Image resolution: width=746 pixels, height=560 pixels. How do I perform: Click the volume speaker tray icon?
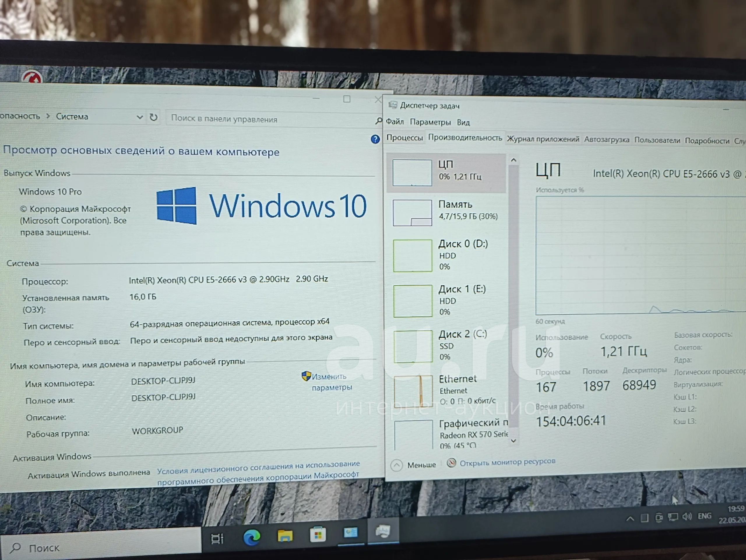pyautogui.click(x=687, y=517)
